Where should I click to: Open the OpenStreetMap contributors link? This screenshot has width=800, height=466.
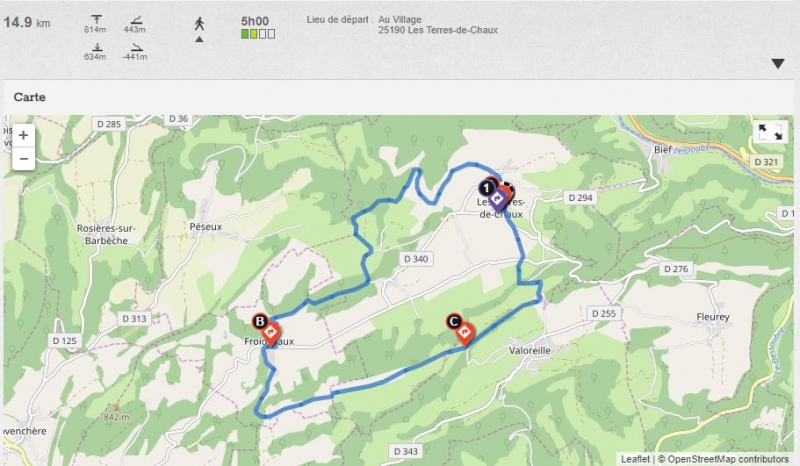pyautogui.click(x=728, y=459)
